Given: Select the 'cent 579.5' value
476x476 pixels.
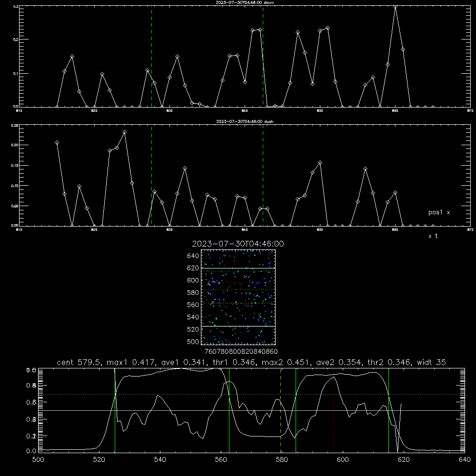Looking at the screenshot, I should pos(79,362).
